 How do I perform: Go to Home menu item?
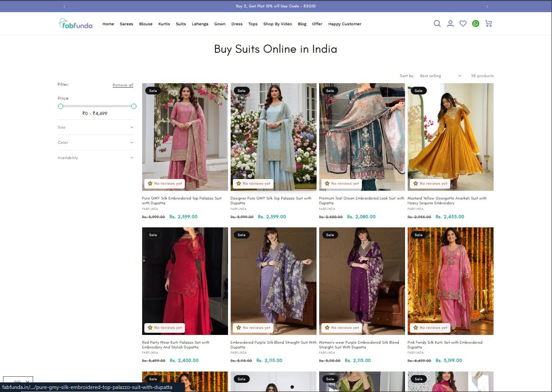point(108,24)
